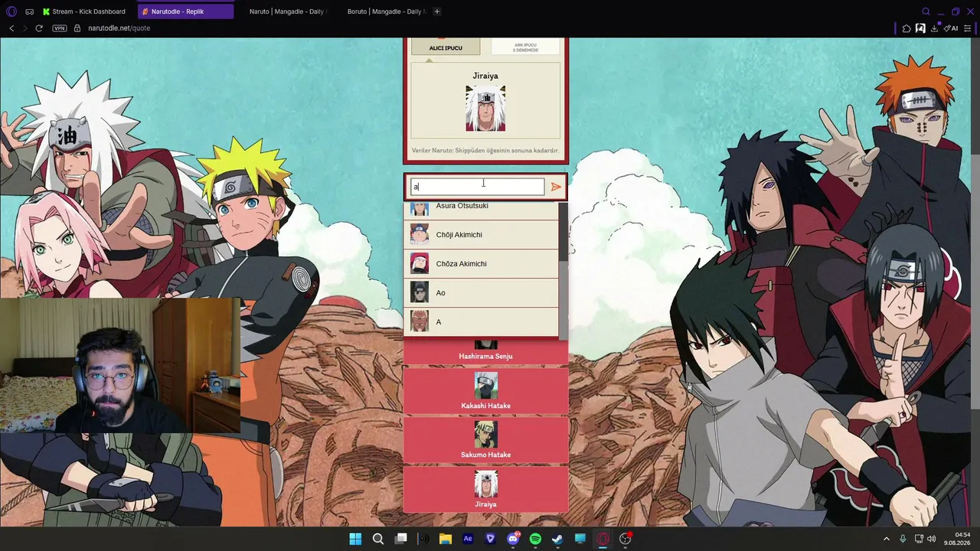
Task: Click the microphone tray icon
Action: tap(903, 539)
